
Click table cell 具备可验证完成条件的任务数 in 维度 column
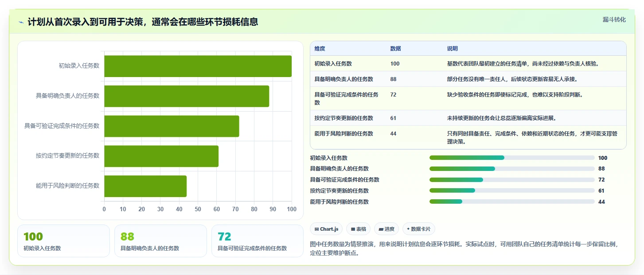[347, 98]
